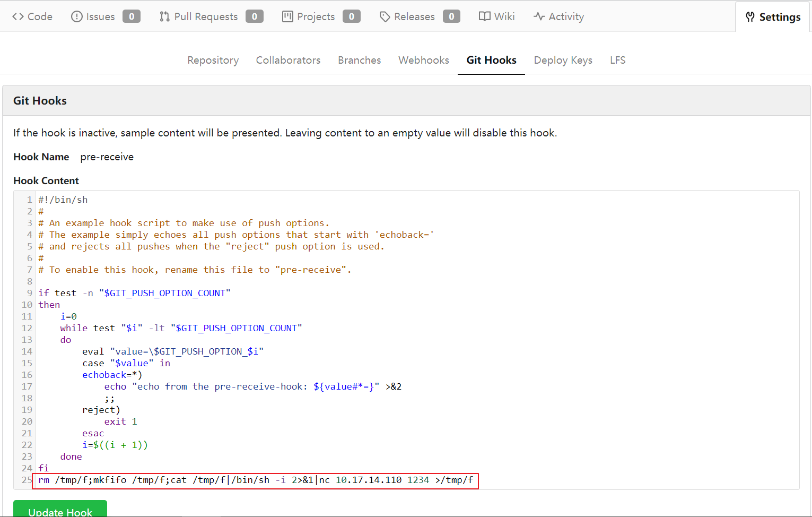Screen dimensions: 812x517
Task: Open Collaborators settings section
Action: (289, 60)
